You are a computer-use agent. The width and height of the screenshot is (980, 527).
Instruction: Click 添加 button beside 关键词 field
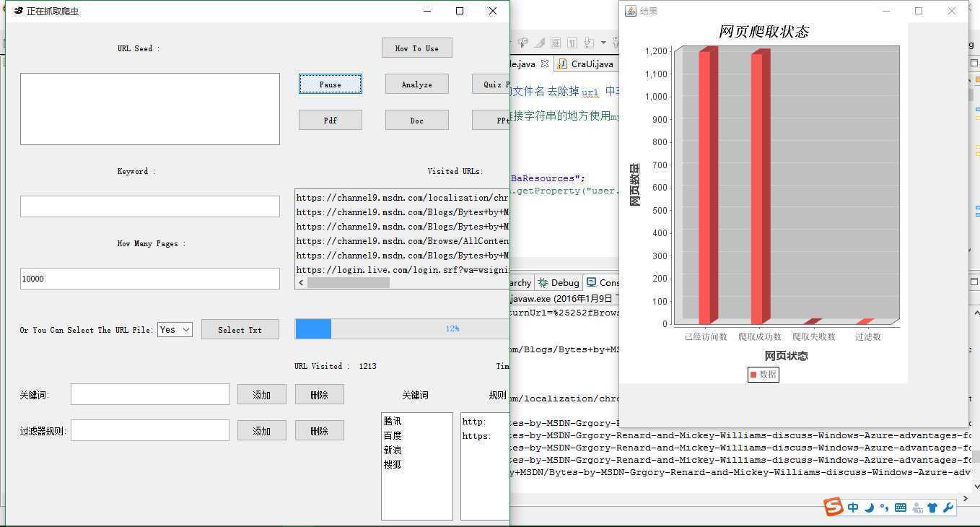pos(262,394)
